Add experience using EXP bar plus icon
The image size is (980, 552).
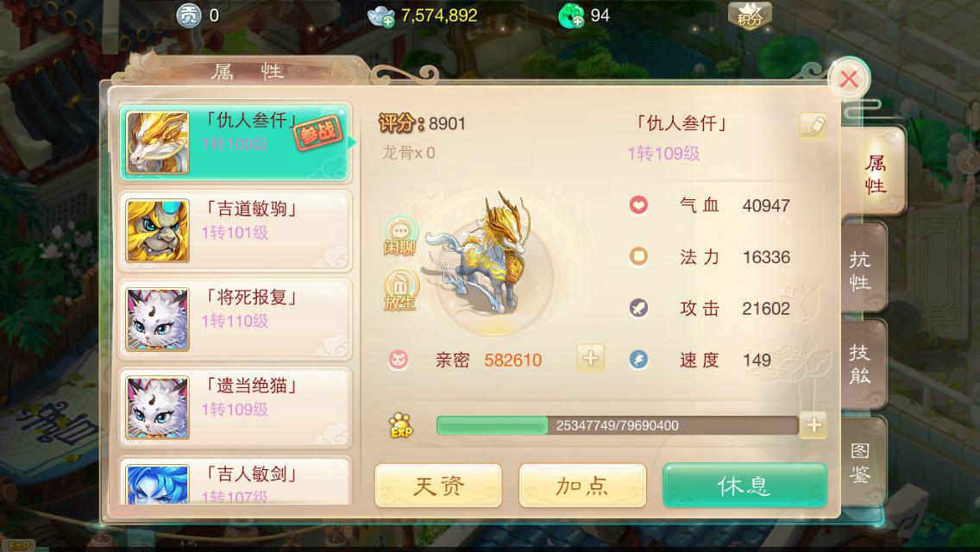(x=814, y=425)
